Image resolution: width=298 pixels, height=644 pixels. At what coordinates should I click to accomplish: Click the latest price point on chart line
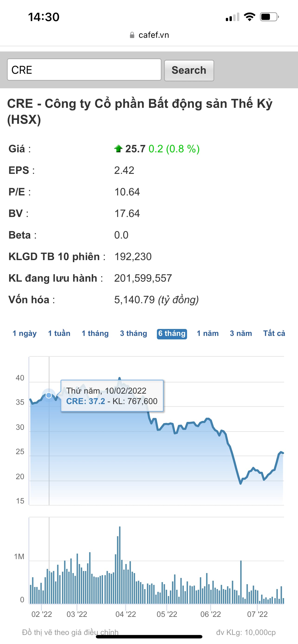tap(283, 453)
